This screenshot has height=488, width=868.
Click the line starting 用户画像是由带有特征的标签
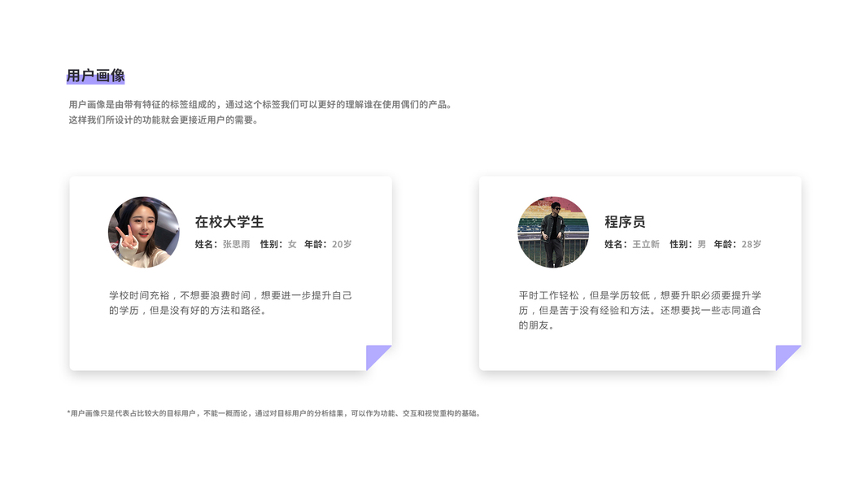[260, 105]
